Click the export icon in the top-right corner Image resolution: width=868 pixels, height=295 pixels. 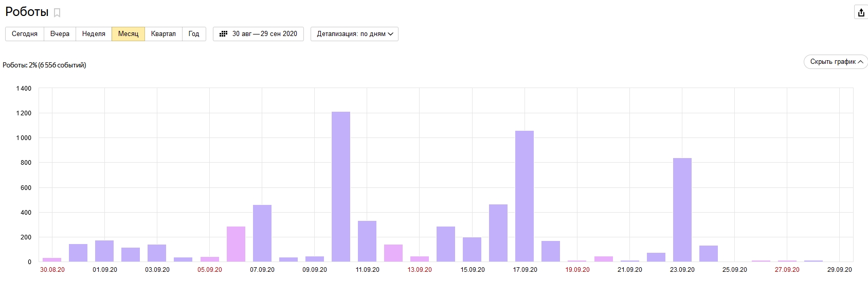(x=861, y=12)
